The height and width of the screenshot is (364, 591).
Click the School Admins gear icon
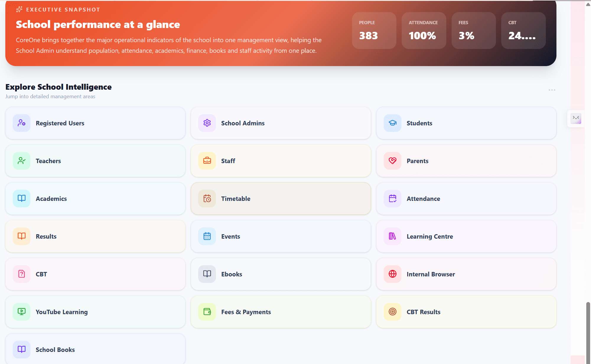[x=207, y=123]
